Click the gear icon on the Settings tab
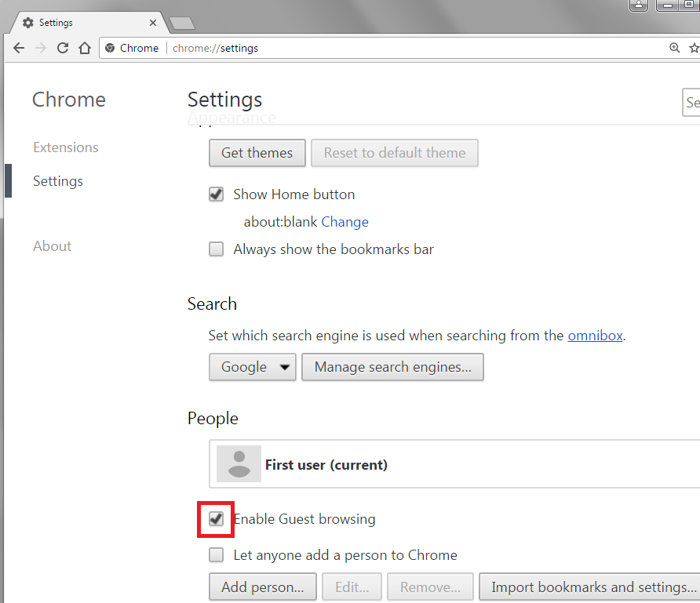 click(29, 22)
